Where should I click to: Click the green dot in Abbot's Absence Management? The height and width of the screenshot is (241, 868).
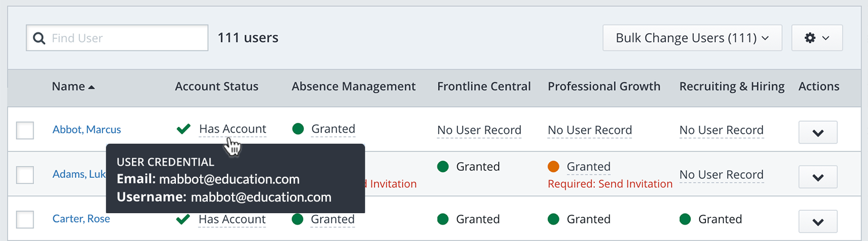298,129
